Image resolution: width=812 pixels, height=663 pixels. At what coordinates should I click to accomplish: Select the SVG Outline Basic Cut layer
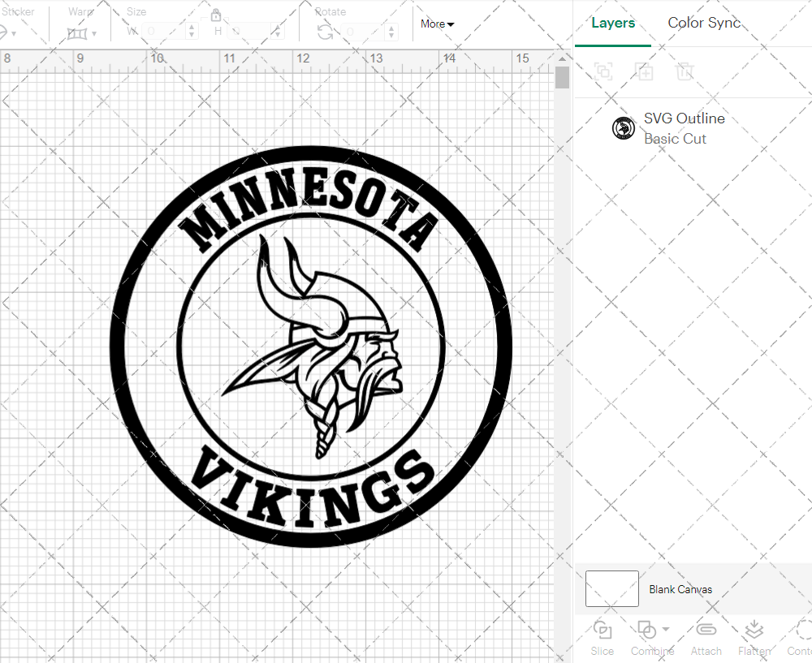tap(685, 127)
